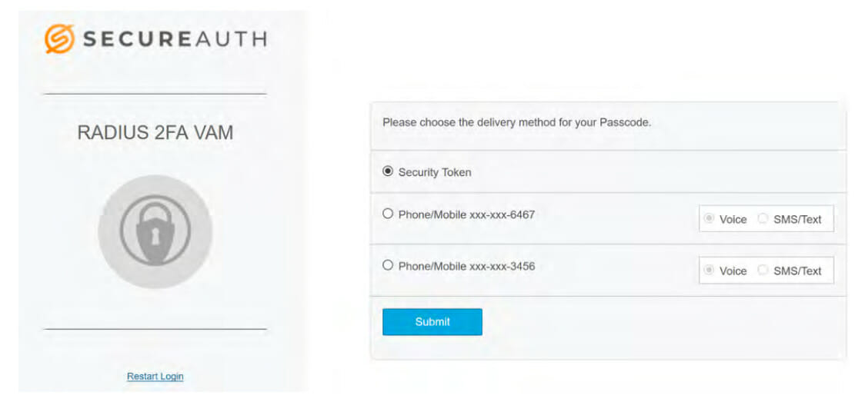
Task: Click the SMS/Text label in 3456 row
Action: tap(798, 271)
